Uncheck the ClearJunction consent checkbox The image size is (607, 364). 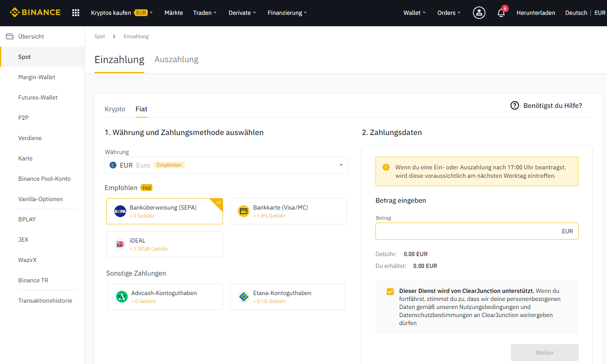[x=390, y=291]
